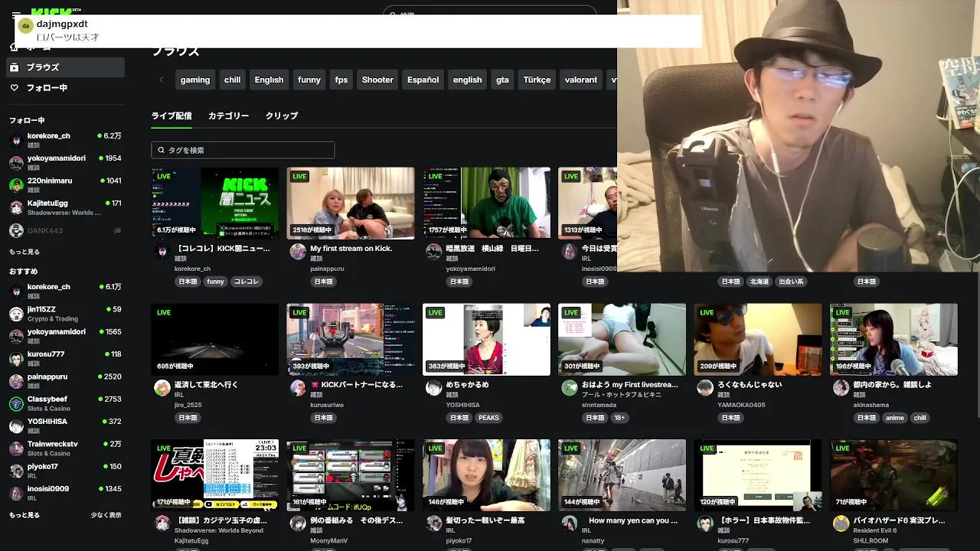Click the コレコレ tag under korekore_ch stream
Screen dimensions: 980x551
(x=247, y=282)
